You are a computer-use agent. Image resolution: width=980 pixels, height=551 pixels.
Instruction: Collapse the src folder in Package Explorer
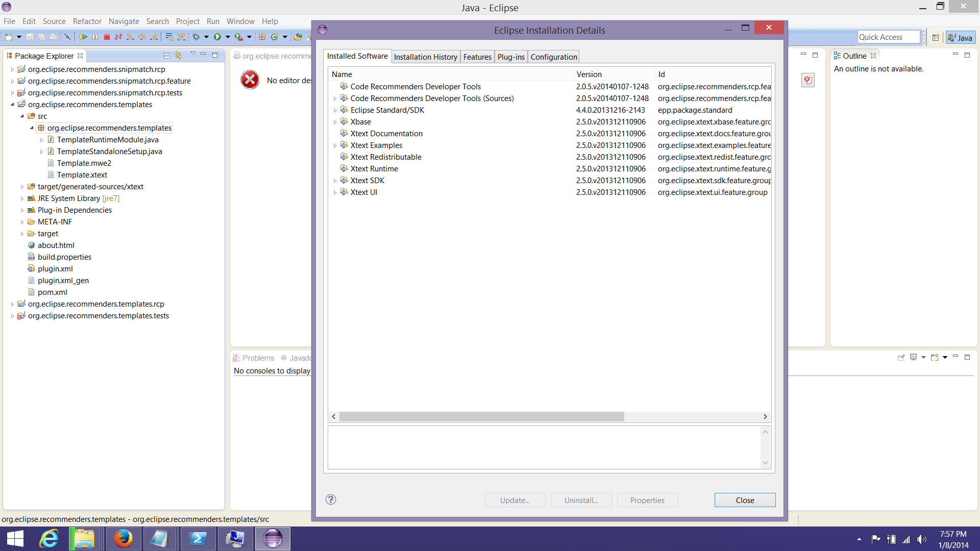pos(22,116)
